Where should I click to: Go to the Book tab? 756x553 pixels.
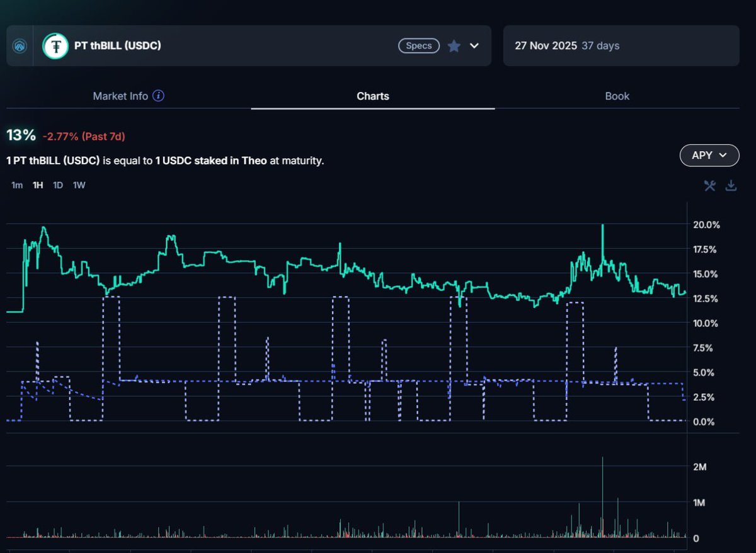pos(617,96)
